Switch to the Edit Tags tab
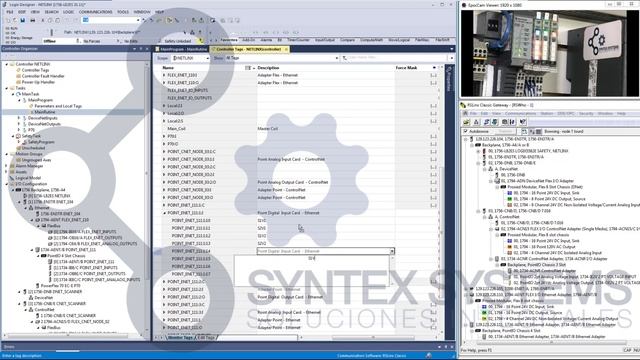640x360 pixels. click(206, 338)
